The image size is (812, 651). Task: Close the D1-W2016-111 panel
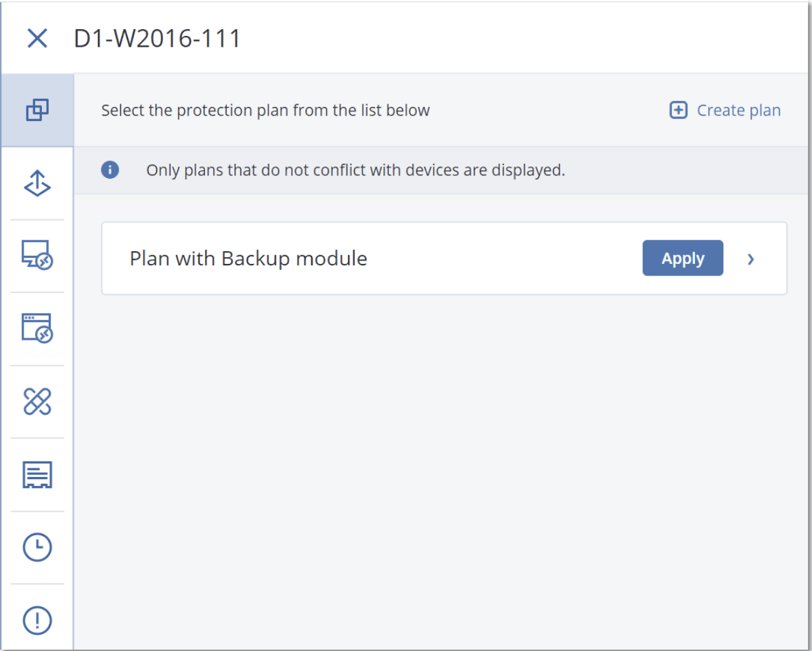coord(38,38)
